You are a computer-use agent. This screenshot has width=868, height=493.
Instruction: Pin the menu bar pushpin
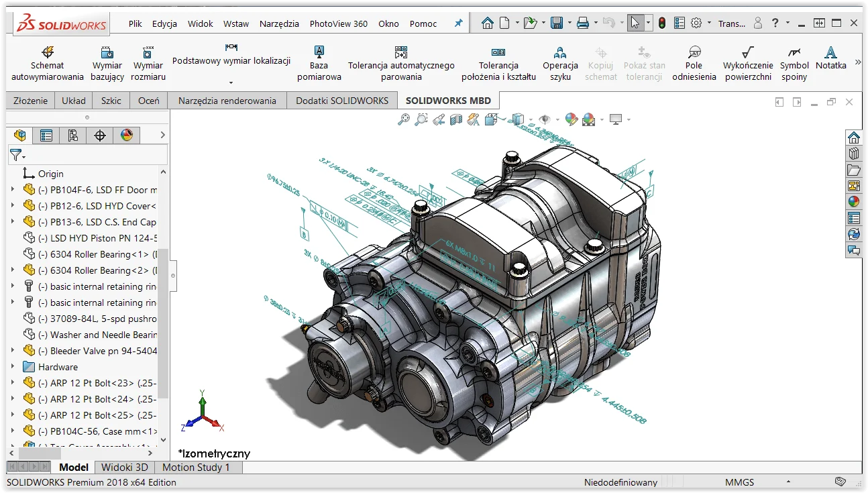tap(459, 23)
